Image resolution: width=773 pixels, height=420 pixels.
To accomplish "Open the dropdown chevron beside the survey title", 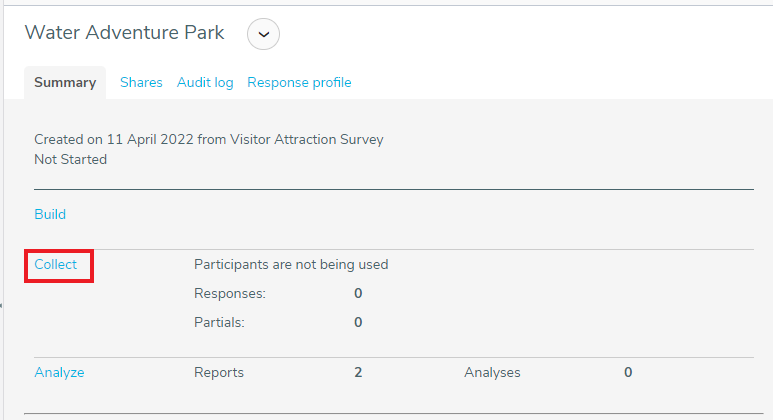I will (x=263, y=33).
